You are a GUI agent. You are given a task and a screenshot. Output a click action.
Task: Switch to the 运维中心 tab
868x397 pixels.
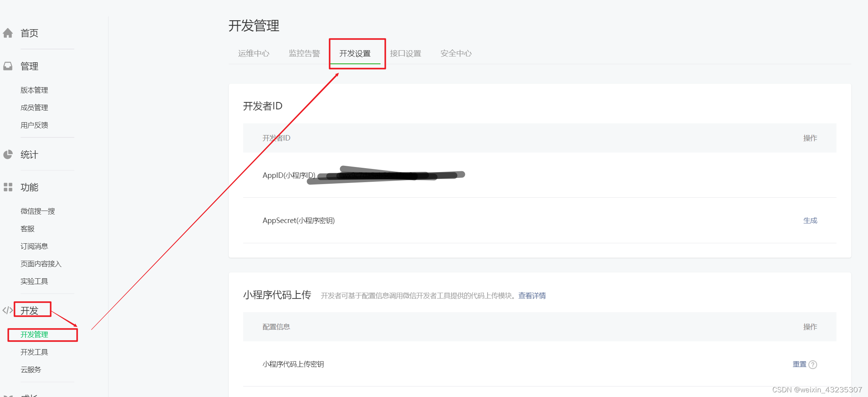coord(254,53)
